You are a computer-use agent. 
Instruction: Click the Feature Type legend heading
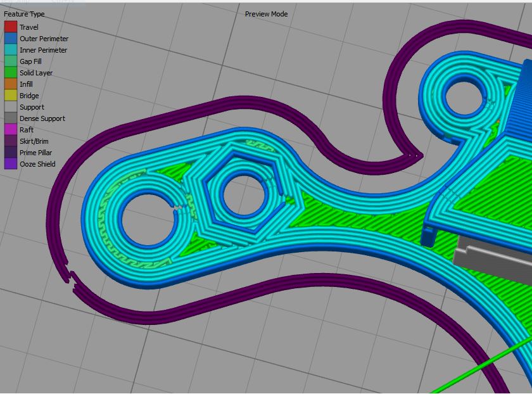pyautogui.click(x=24, y=14)
